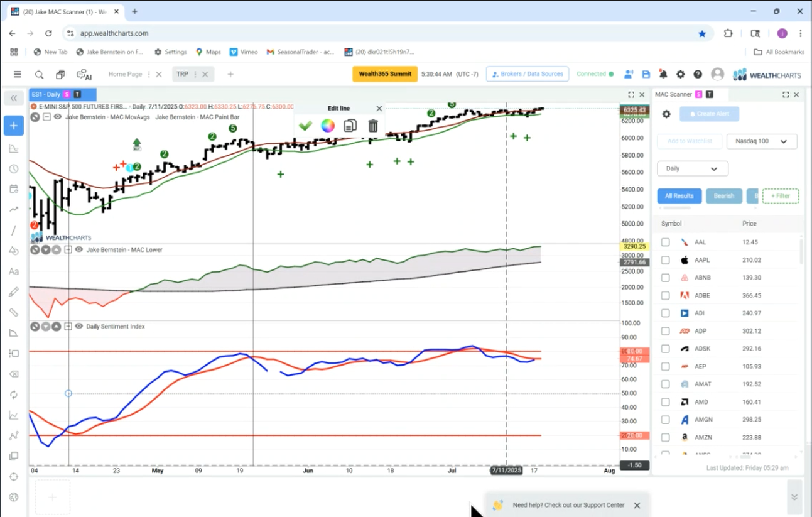Viewport: 812px width, 517px height.
Task: Select the trend line tool in left toolbar
Action: [14, 230]
